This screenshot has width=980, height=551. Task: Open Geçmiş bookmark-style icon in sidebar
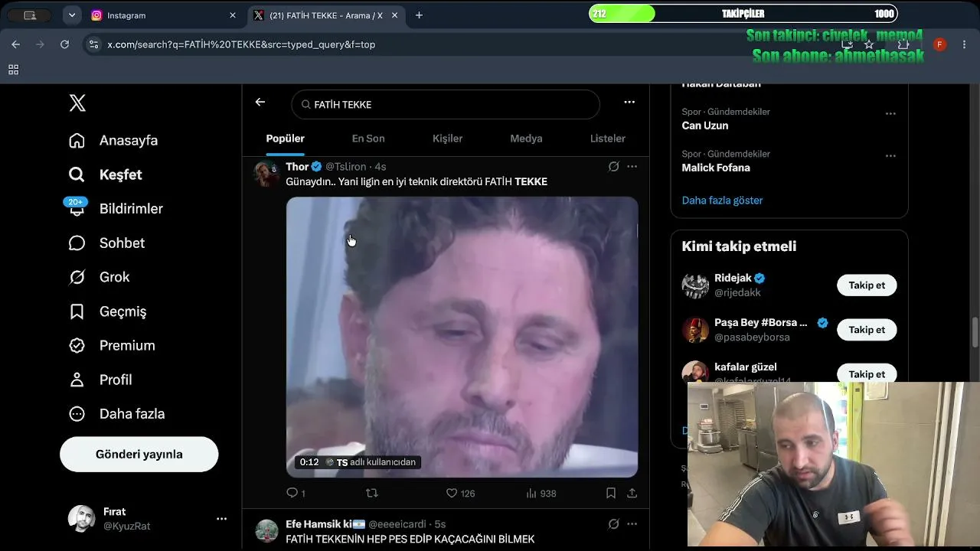(77, 311)
